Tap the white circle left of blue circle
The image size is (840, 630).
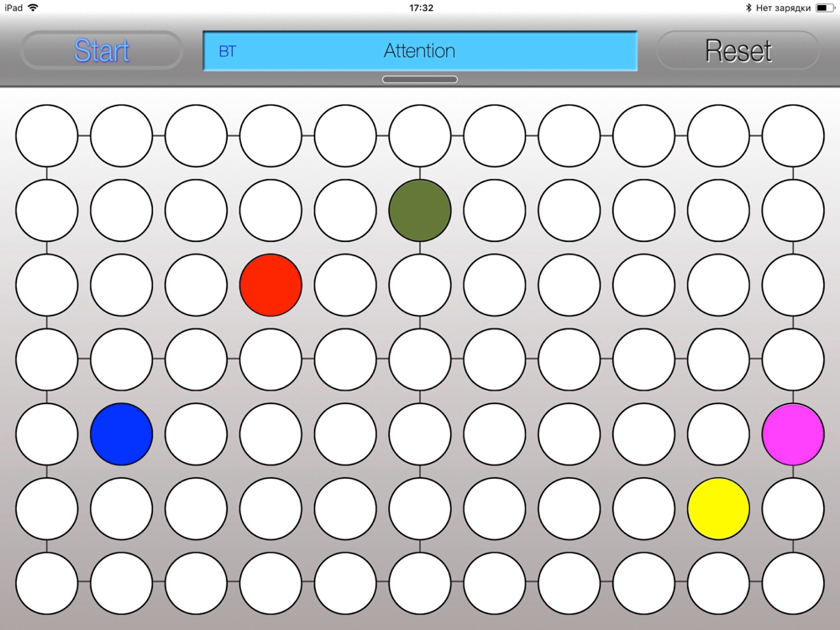click(46, 434)
